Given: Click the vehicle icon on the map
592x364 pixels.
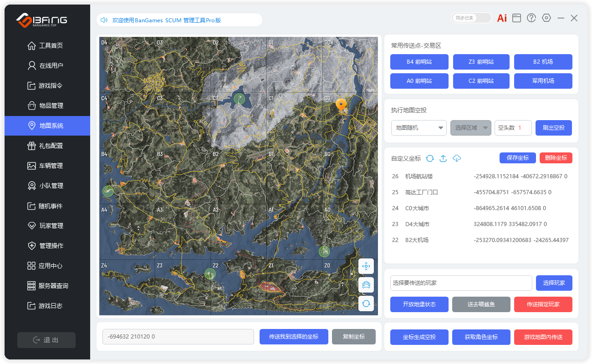Looking at the screenshot, I should [x=366, y=285].
